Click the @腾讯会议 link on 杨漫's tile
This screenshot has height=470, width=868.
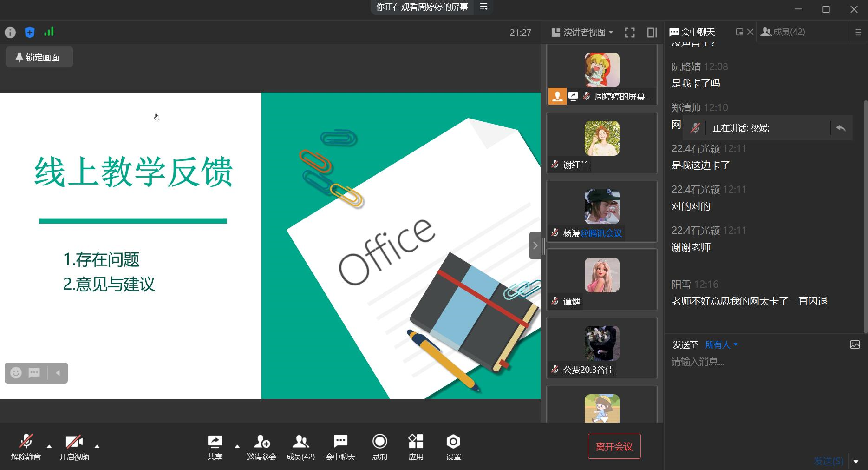click(x=601, y=233)
